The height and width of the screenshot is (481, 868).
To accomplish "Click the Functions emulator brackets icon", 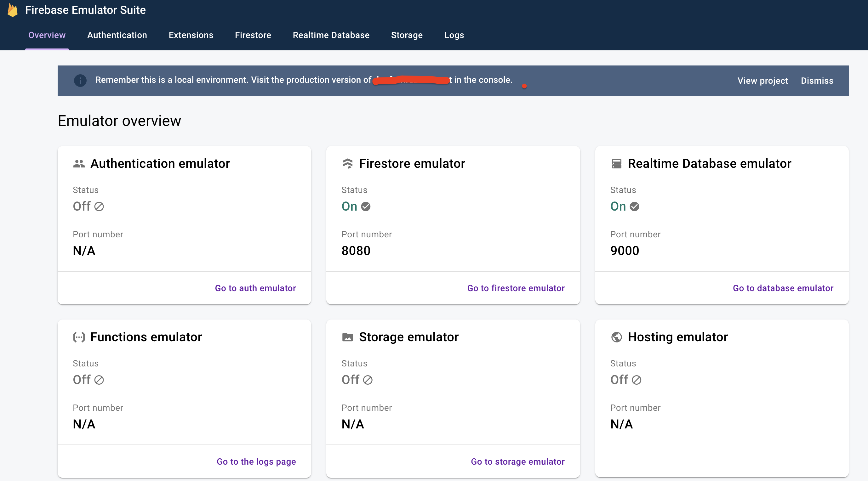I will click(x=79, y=337).
